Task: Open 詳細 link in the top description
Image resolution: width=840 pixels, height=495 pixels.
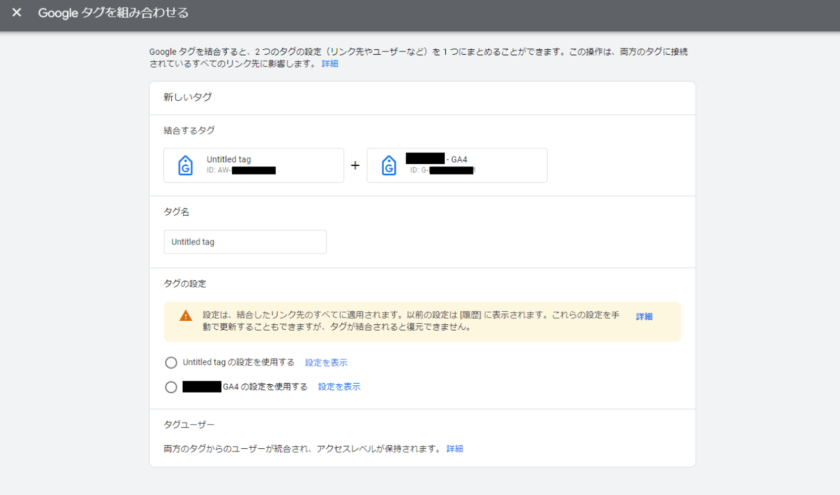Action: tap(330, 63)
